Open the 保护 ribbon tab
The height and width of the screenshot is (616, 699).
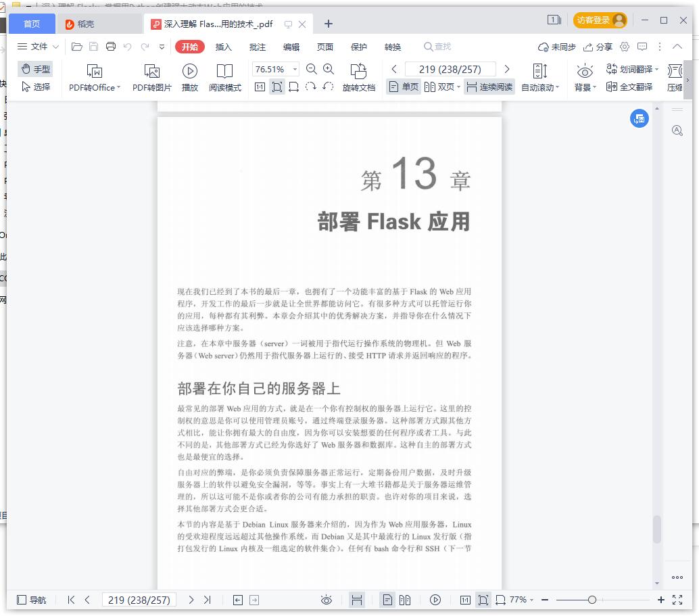(359, 47)
